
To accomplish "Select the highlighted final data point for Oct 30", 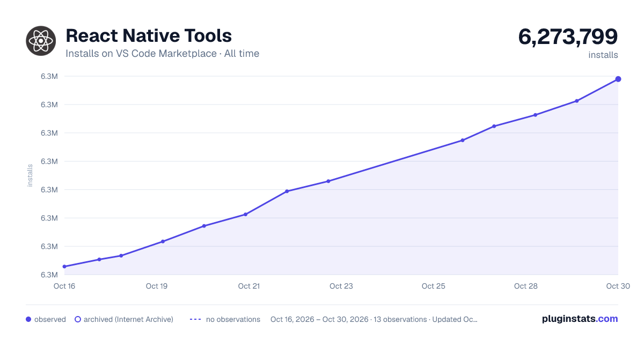I will coord(618,79).
